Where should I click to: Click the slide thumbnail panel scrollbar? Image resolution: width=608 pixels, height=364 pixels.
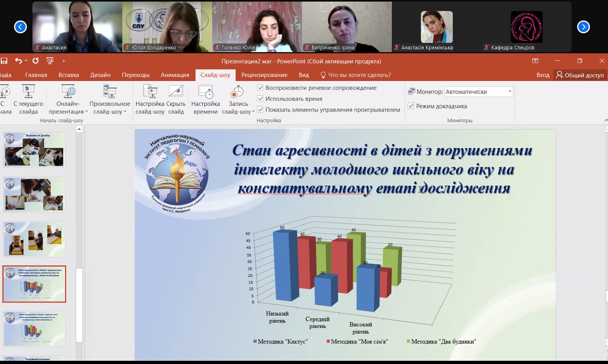(79, 305)
